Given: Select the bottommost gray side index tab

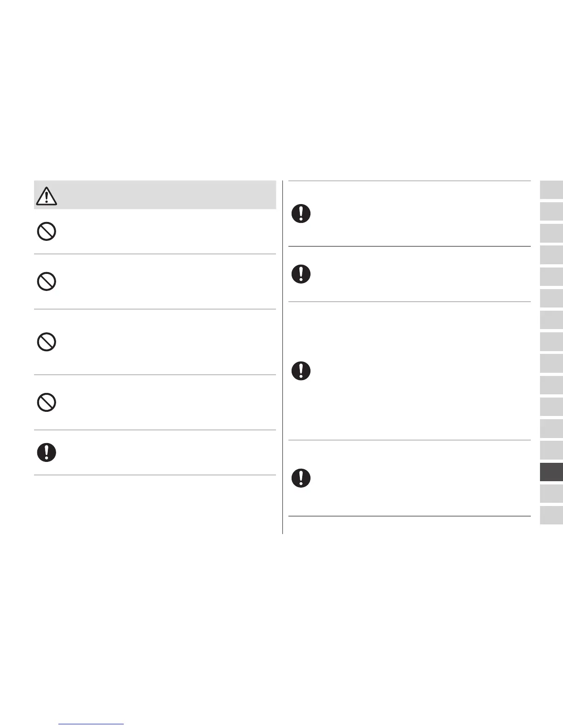Looking at the screenshot, I should click(552, 515).
